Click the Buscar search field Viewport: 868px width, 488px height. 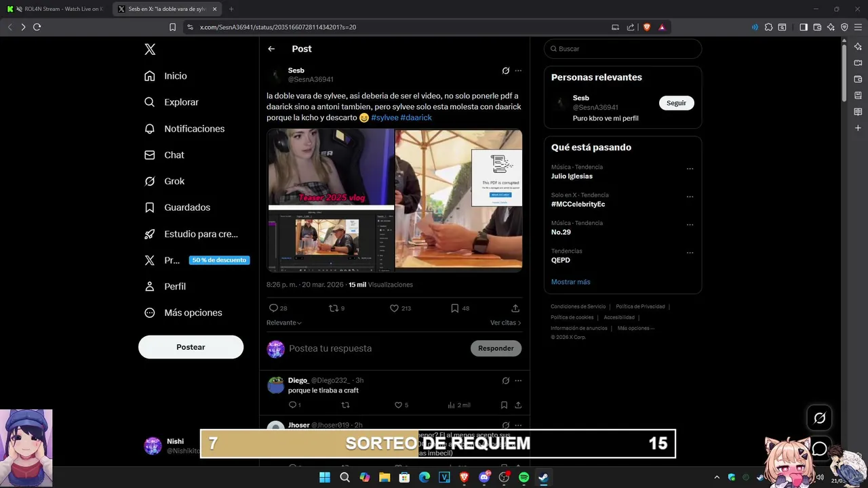[623, 49]
